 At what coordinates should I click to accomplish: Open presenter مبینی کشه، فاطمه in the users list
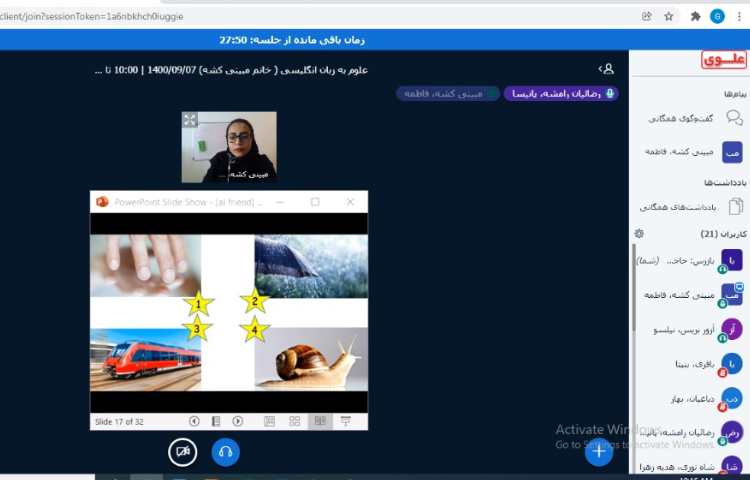691,295
